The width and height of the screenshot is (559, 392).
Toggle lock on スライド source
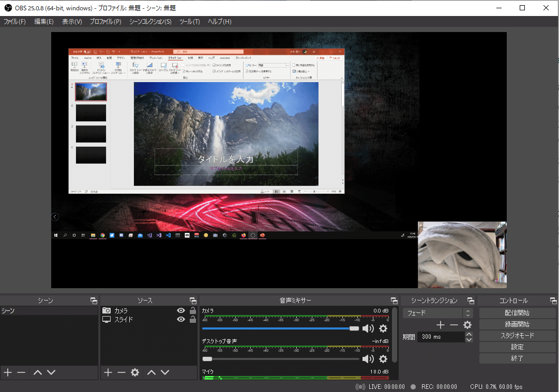pos(192,319)
